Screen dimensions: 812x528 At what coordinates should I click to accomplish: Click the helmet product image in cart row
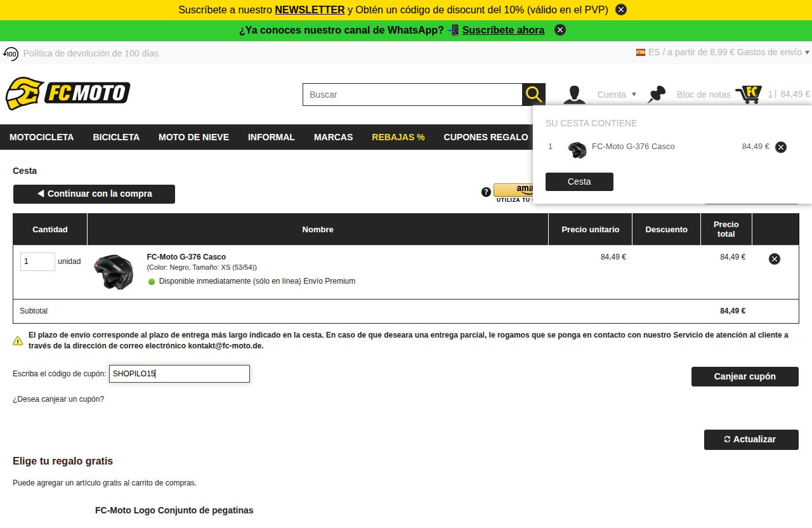click(x=114, y=272)
